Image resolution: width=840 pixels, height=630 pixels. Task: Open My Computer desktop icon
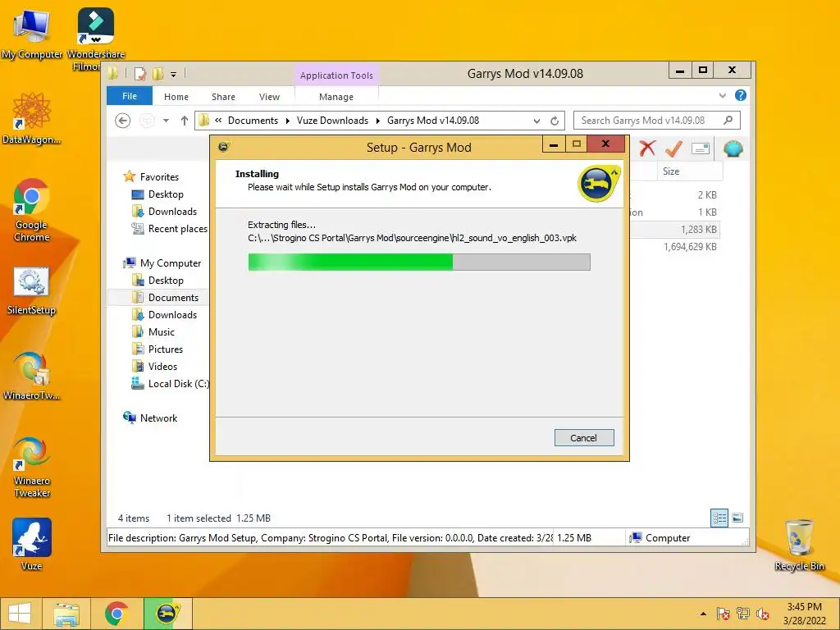(32, 33)
